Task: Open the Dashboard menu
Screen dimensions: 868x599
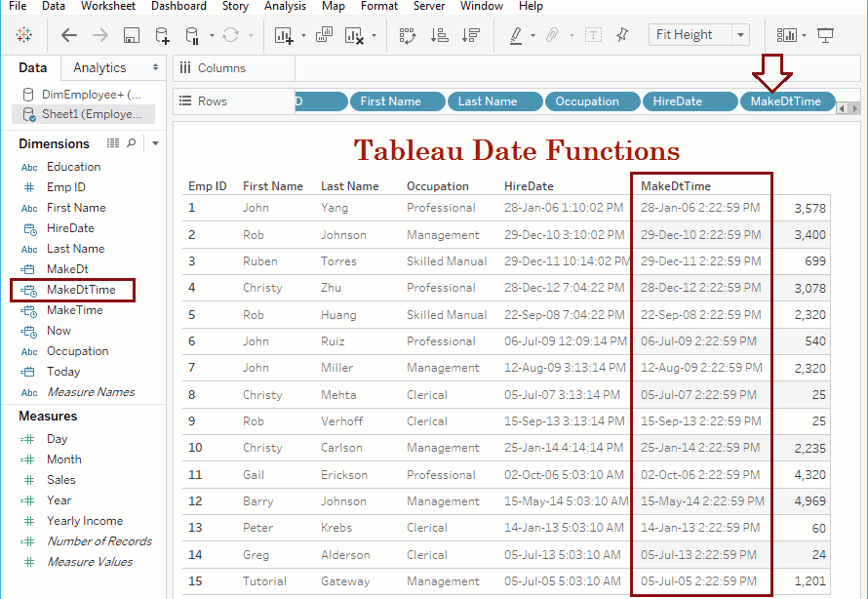Action: click(178, 6)
